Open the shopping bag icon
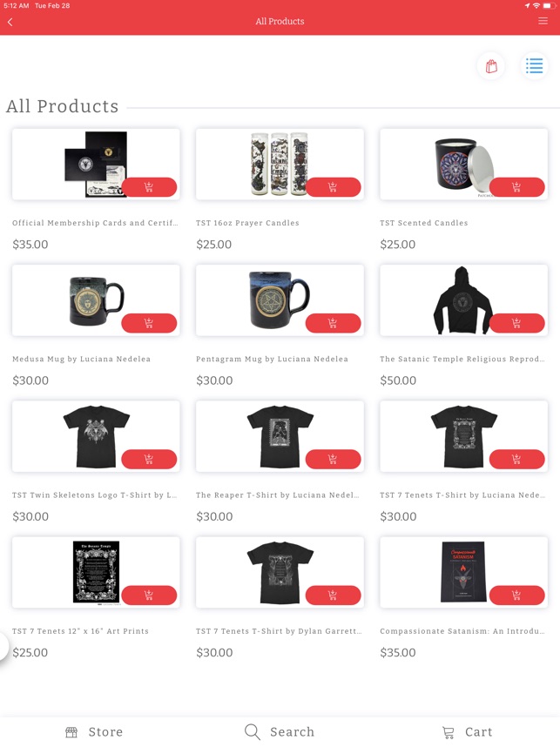Image resolution: width=560 pixels, height=747 pixels. (491, 66)
